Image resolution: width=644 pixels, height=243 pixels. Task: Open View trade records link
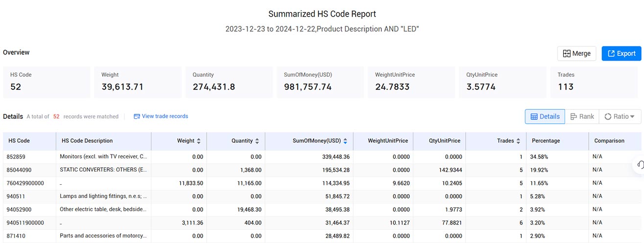pyautogui.click(x=165, y=116)
